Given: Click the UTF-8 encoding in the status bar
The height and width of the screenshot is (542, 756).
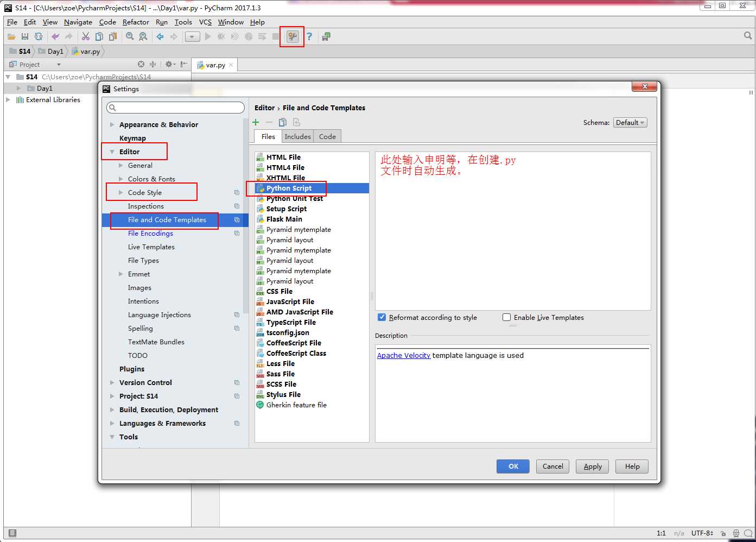Looking at the screenshot, I should 702,533.
